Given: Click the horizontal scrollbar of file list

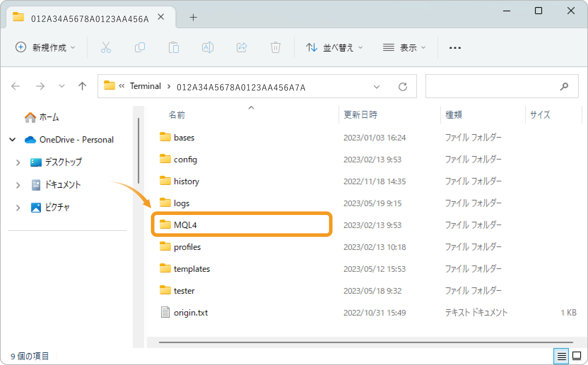Looking at the screenshot, I should point(366,342).
